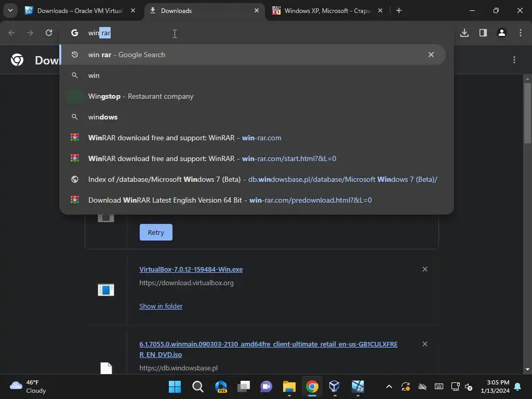Viewport: 532px width, 399px height.
Task: Click the OneDrive cloud tray icon
Action: point(422,387)
